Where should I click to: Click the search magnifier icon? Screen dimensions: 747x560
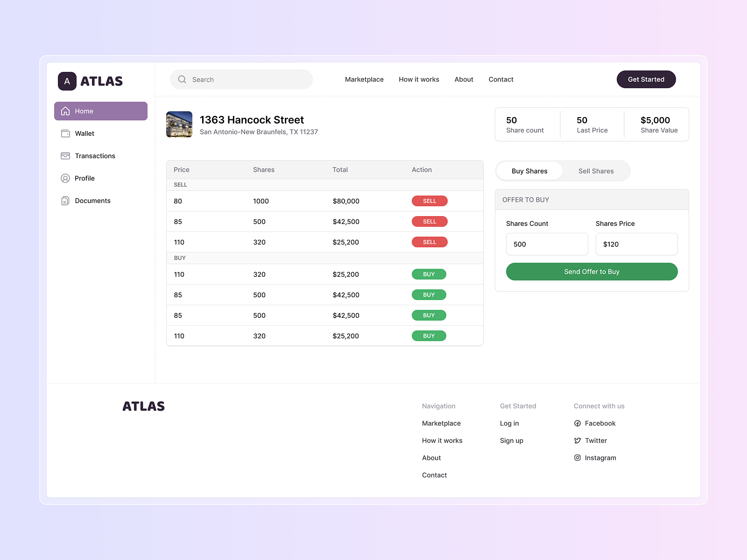point(182,79)
